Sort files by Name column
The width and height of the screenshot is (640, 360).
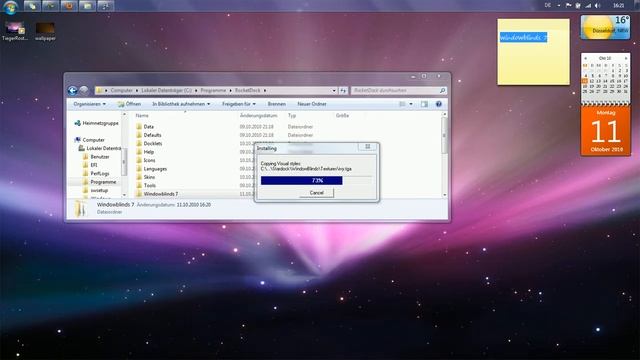point(142,116)
